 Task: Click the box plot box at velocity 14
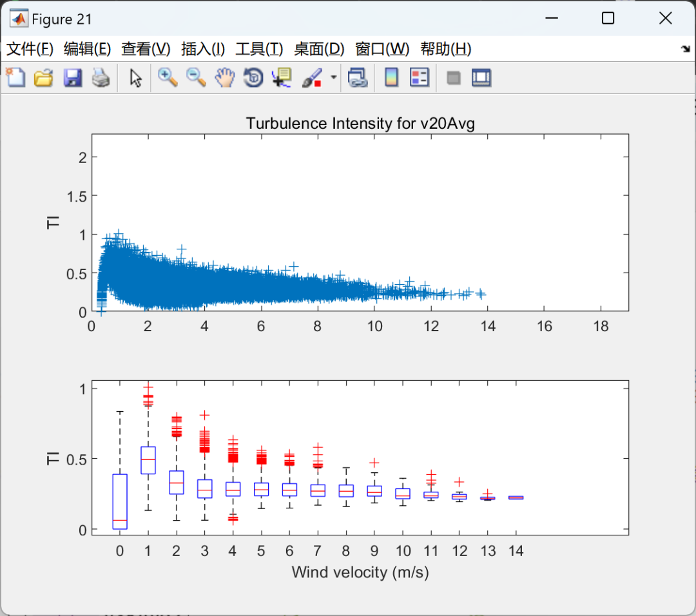click(516, 498)
